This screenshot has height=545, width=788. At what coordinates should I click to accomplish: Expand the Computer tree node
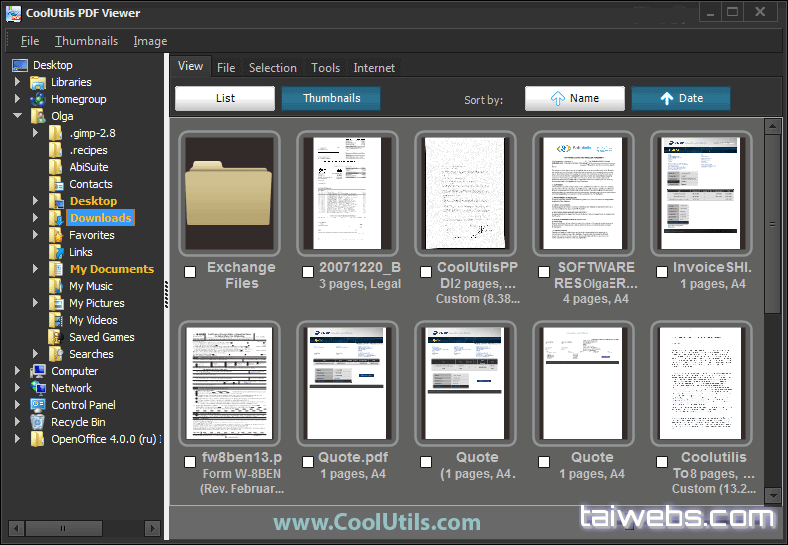(x=18, y=371)
